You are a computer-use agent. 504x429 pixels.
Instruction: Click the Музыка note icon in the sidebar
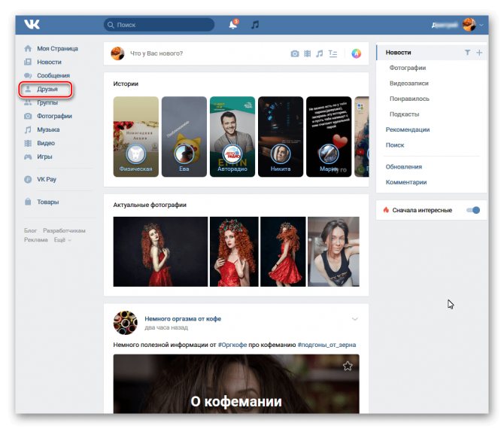tap(28, 129)
